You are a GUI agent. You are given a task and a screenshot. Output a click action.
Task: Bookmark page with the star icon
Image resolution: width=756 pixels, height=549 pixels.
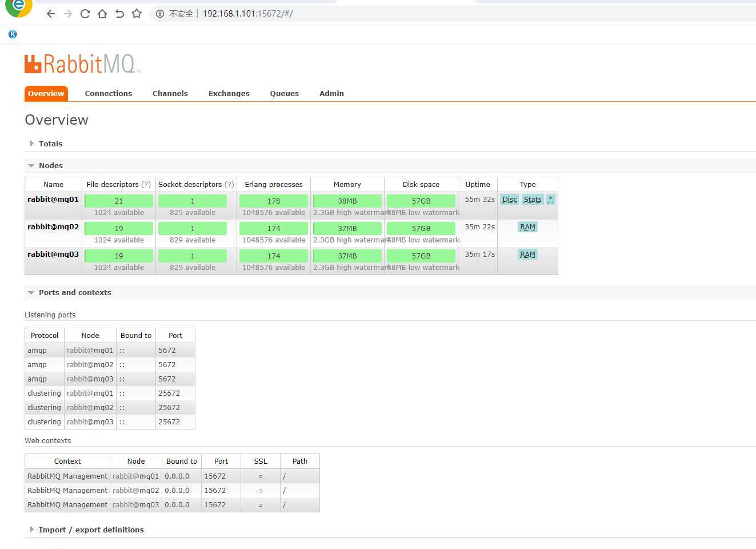click(137, 14)
